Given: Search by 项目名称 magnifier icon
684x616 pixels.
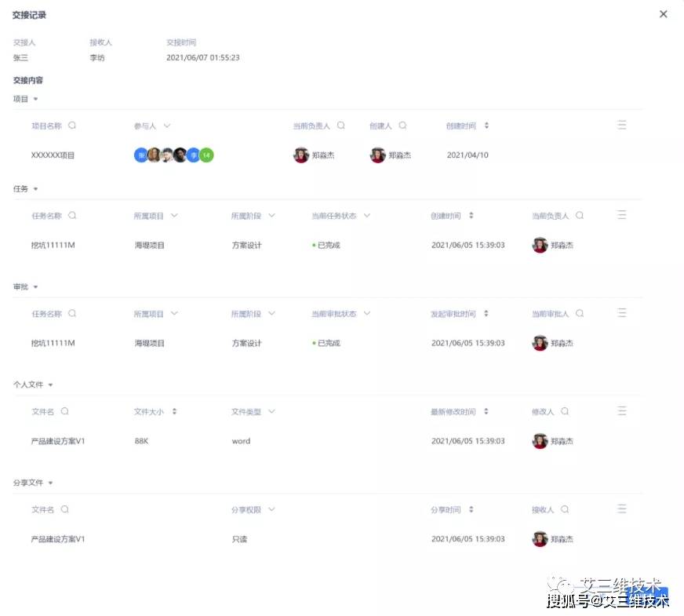Looking at the screenshot, I should [72, 126].
